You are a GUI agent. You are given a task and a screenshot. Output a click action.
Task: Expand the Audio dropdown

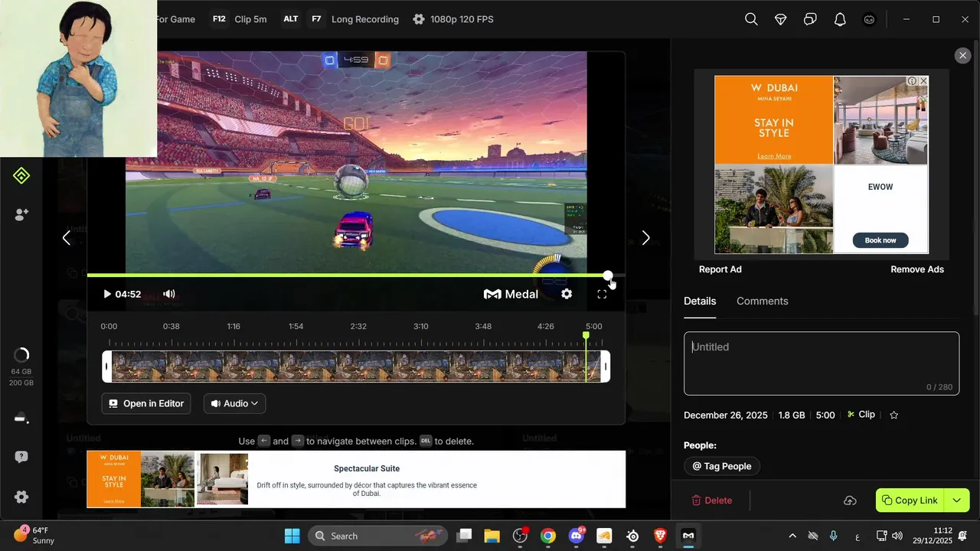click(234, 403)
